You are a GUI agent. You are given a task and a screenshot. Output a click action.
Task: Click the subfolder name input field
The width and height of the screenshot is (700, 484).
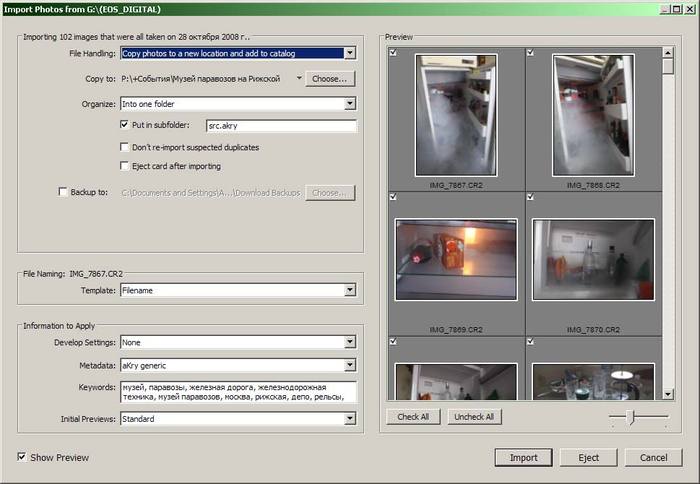[x=280, y=127]
